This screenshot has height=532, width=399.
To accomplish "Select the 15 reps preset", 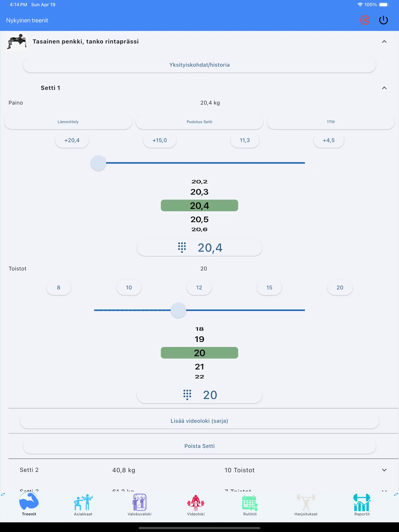I will click(x=269, y=288).
